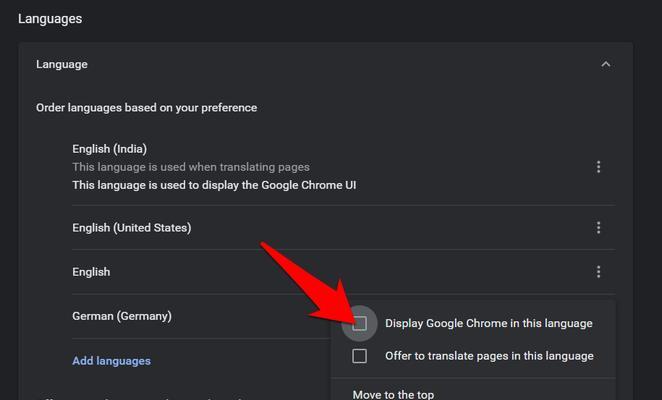Click the German (Germany) language entry
The height and width of the screenshot is (400, 662).
[122, 316]
